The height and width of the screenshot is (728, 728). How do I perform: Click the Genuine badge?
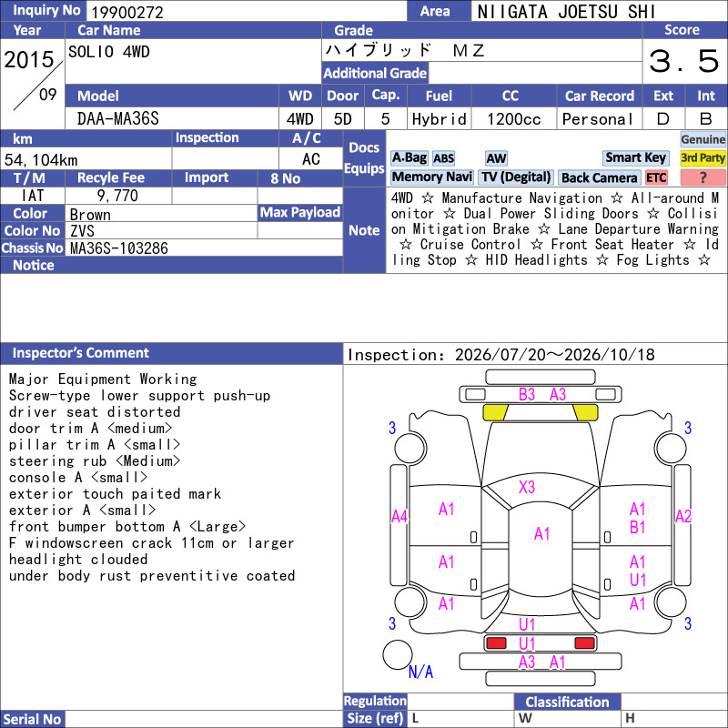click(x=703, y=139)
